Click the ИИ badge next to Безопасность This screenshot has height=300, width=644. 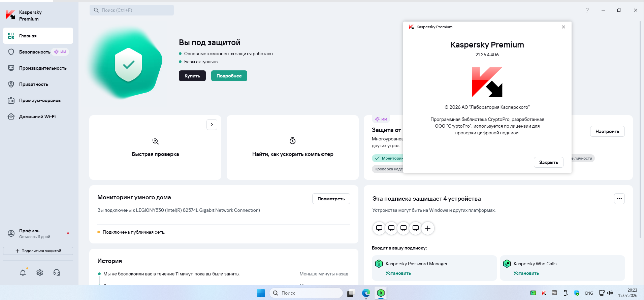(61, 52)
